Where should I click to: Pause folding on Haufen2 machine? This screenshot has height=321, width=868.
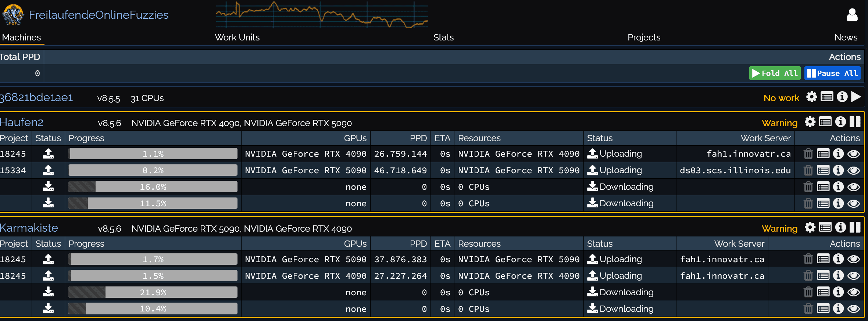[855, 122]
